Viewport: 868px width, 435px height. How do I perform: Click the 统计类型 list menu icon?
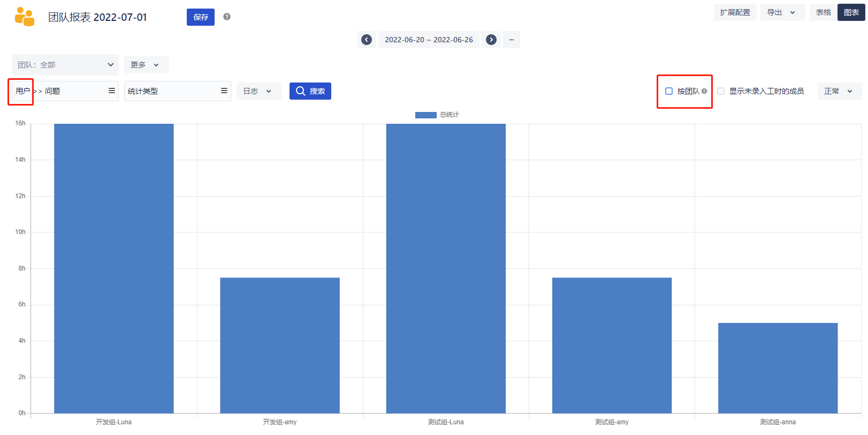coord(224,91)
